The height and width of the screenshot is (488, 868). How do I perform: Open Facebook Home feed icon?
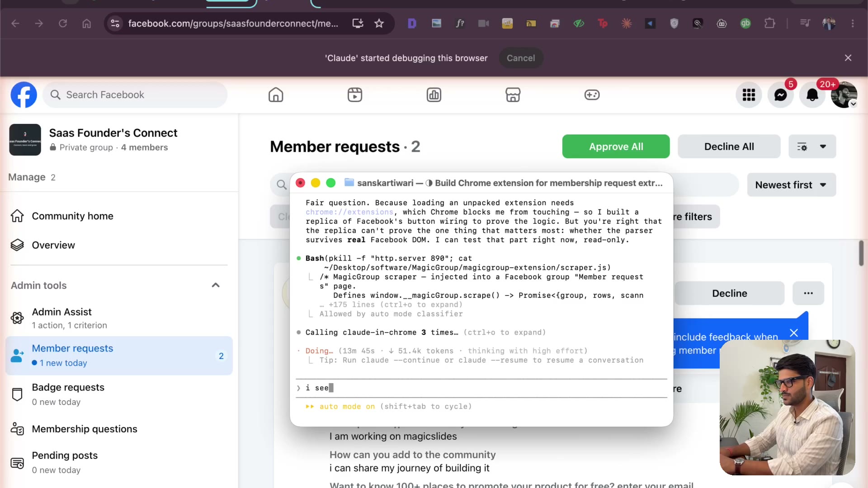pyautogui.click(x=276, y=95)
